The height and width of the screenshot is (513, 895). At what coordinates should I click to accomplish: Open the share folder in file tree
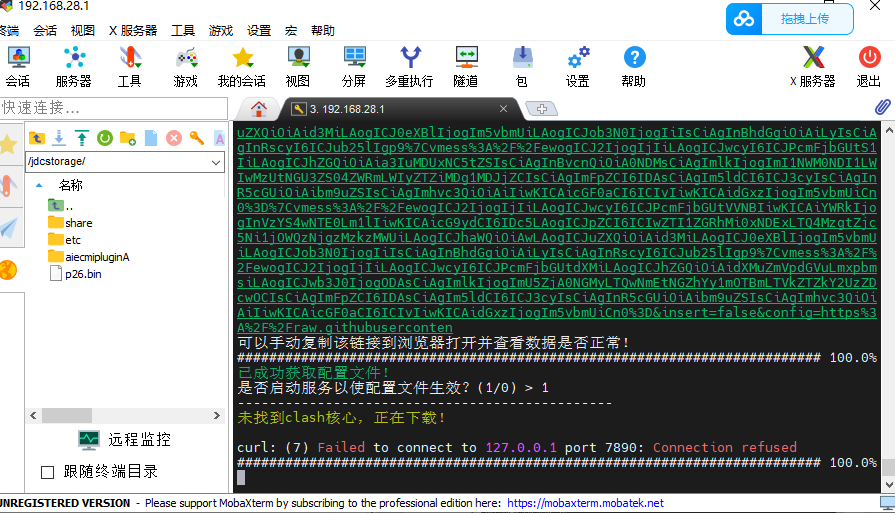click(x=77, y=222)
